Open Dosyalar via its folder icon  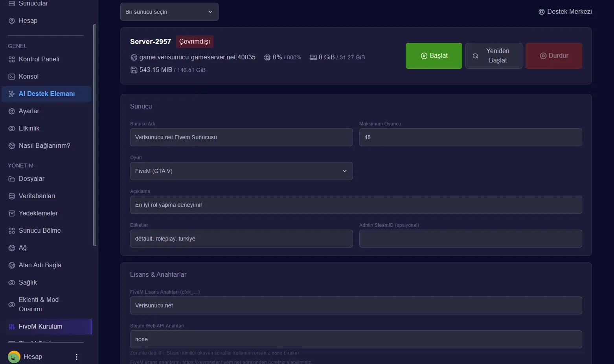(x=12, y=179)
